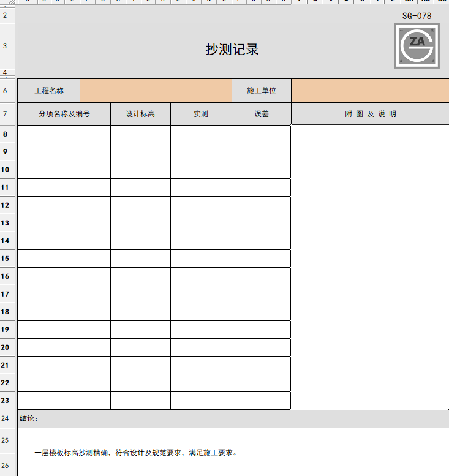
Task: Select row 9 via its row header
Action: (7, 152)
